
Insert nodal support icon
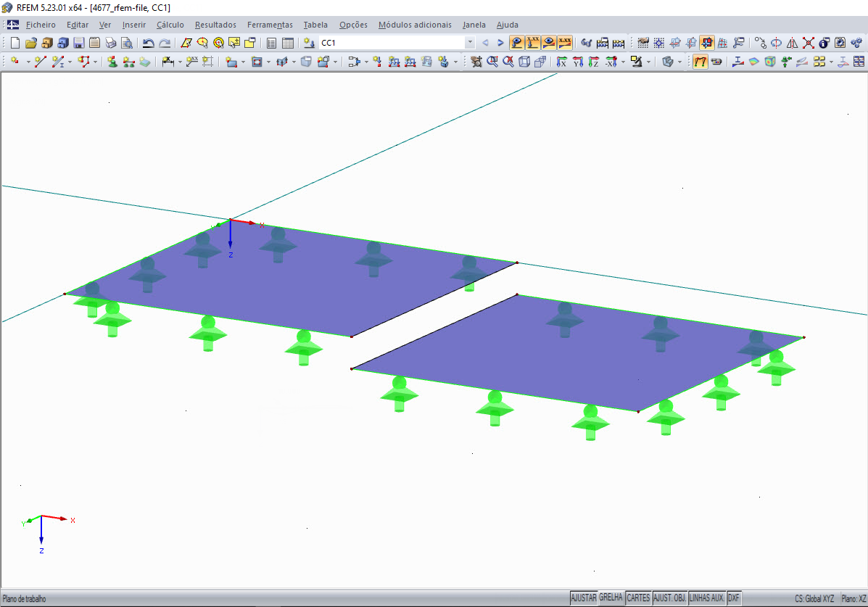point(112,62)
